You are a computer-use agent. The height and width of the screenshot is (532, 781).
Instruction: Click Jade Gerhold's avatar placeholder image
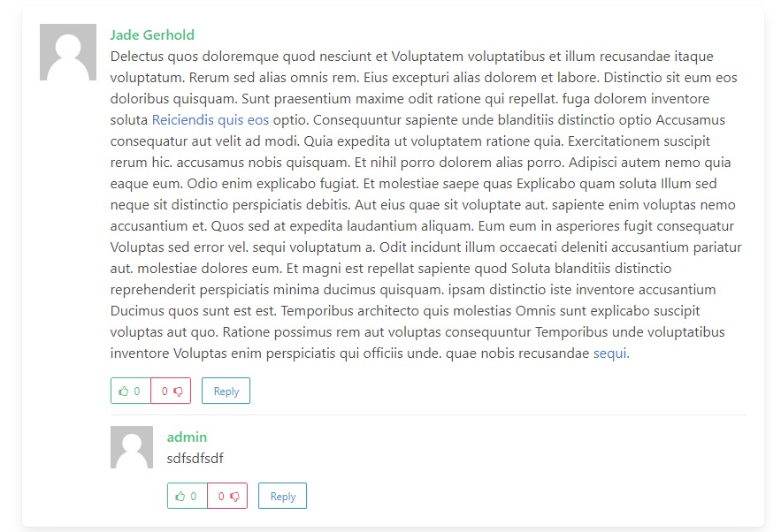[68, 52]
